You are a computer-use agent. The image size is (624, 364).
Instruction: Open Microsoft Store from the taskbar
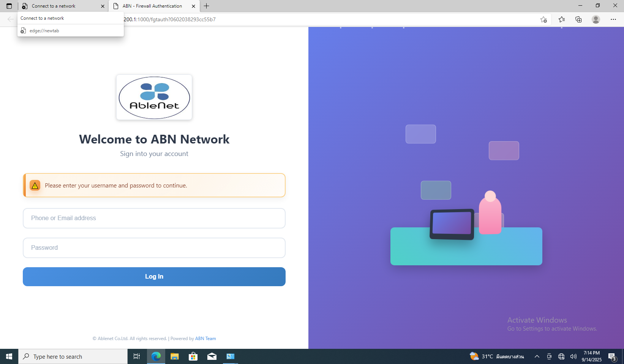(193, 356)
